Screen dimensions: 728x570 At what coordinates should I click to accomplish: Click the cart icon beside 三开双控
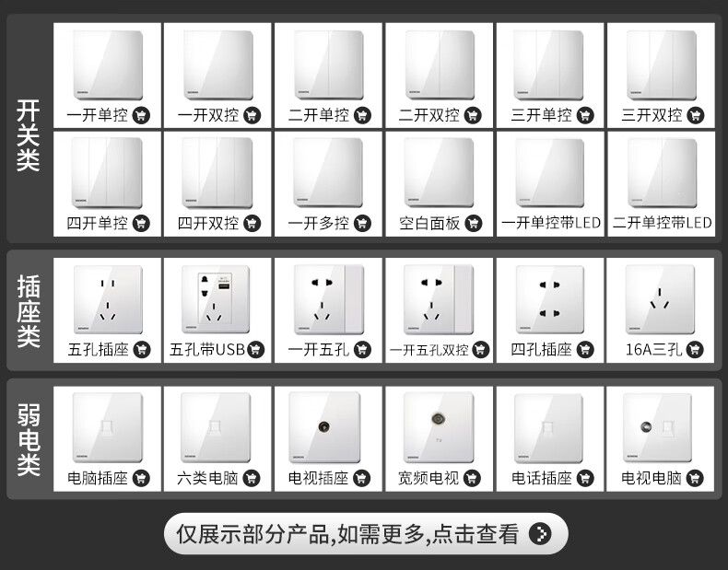click(x=695, y=115)
